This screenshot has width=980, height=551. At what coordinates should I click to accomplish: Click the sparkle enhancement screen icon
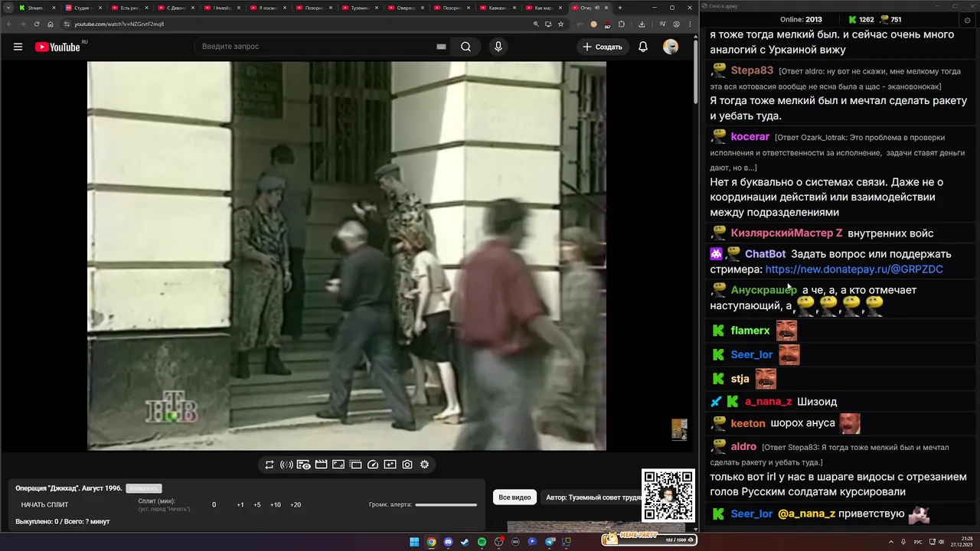tap(390, 465)
